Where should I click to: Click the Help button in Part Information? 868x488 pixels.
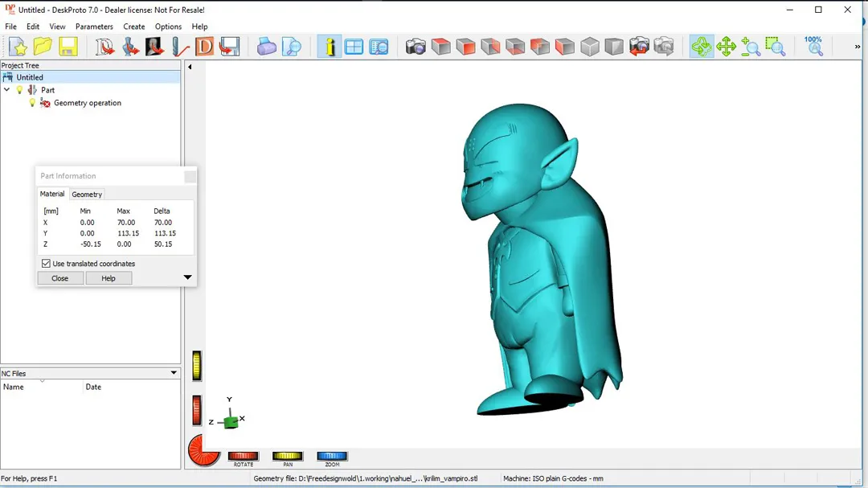(108, 278)
